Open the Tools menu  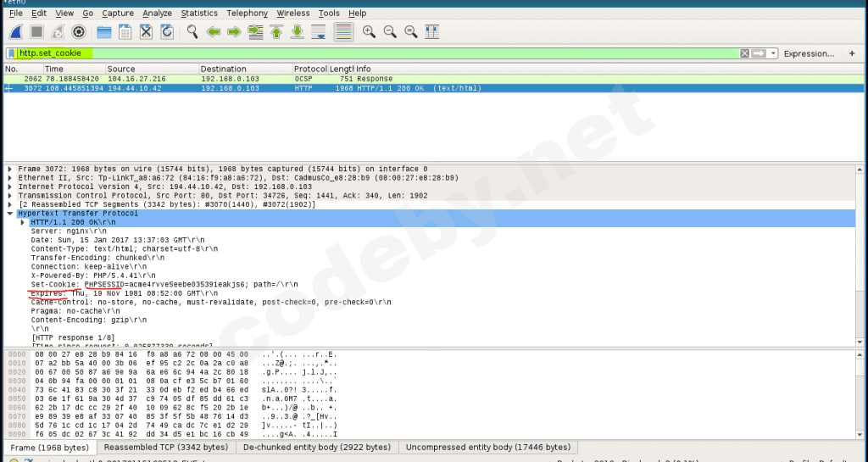pos(330,13)
